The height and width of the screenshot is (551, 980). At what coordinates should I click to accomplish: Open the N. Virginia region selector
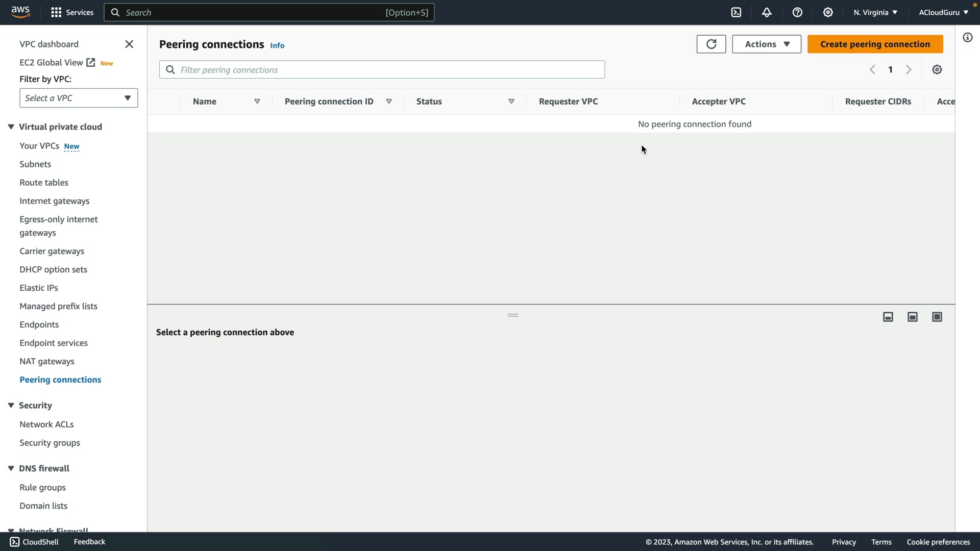(875, 12)
